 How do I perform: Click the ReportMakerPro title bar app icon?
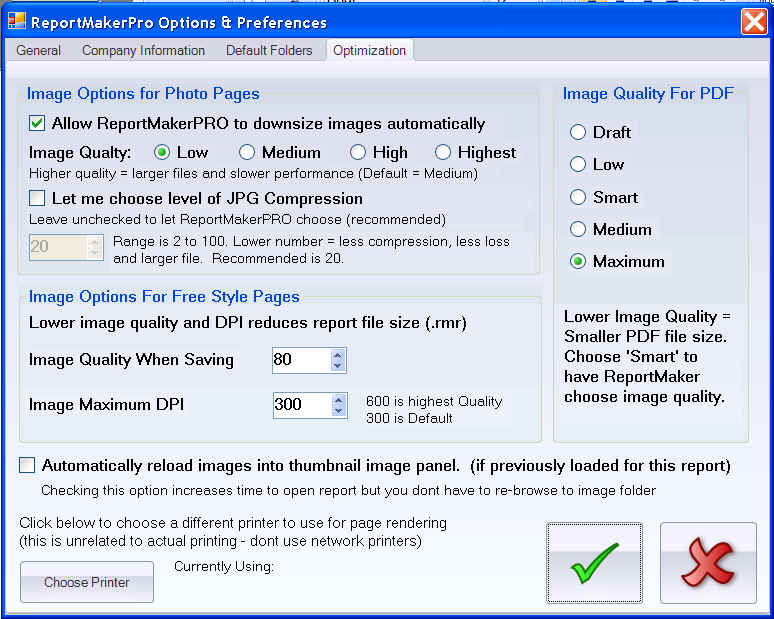point(16,21)
